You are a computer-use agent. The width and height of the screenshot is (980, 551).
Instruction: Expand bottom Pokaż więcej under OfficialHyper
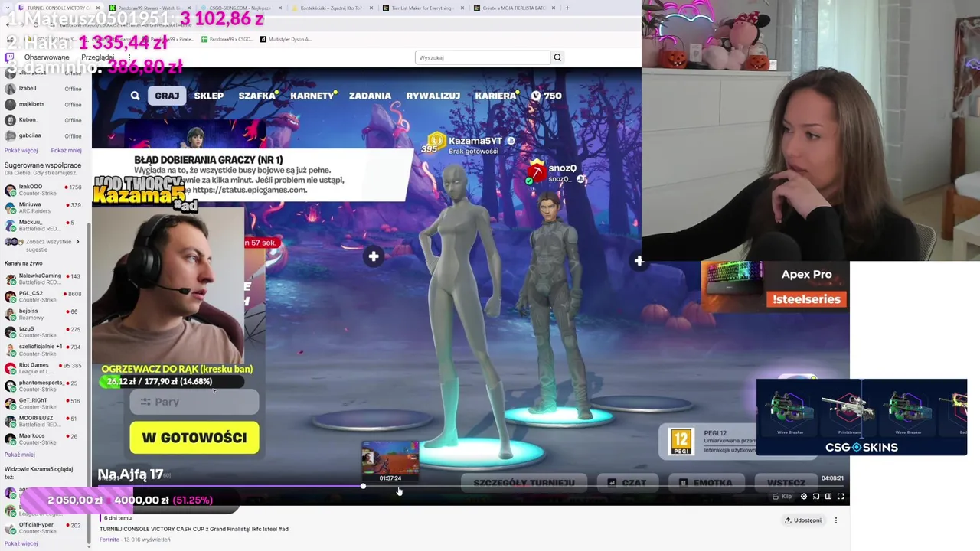[21, 543]
